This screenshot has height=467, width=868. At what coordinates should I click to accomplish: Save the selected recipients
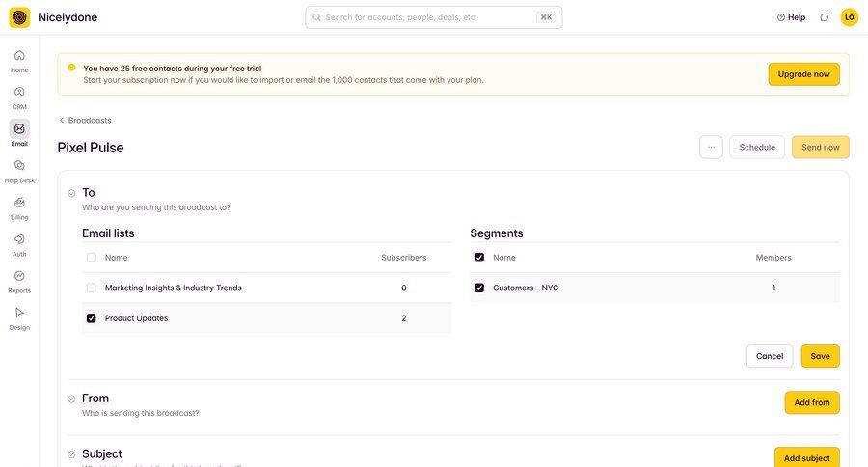pyautogui.click(x=820, y=356)
